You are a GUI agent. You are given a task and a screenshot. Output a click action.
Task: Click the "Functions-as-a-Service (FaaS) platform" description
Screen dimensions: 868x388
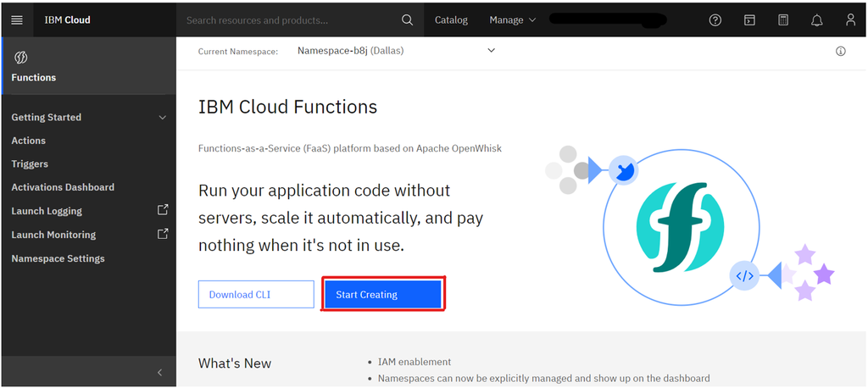[350, 148]
